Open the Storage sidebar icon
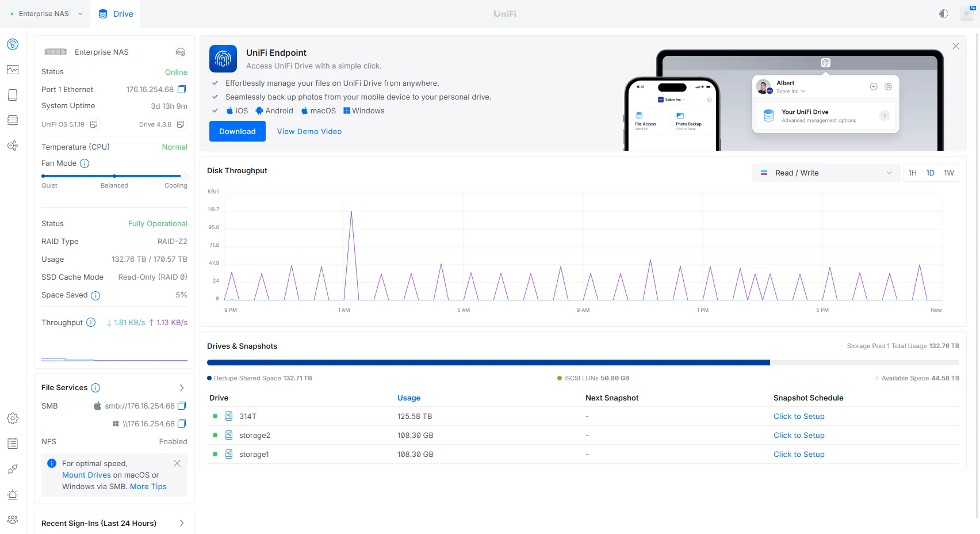The height and width of the screenshot is (534, 980). [13, 120]
